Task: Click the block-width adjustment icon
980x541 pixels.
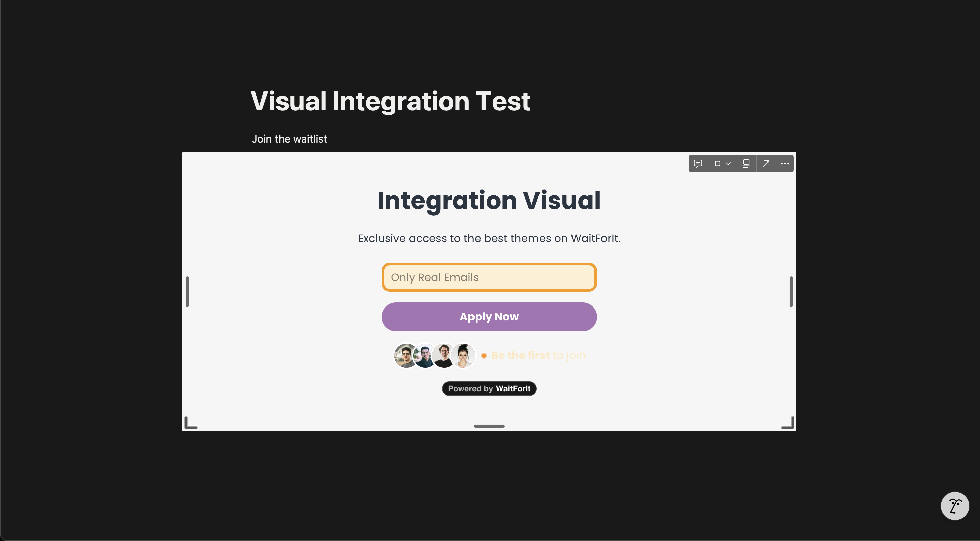Action: [x=718, y=163]
